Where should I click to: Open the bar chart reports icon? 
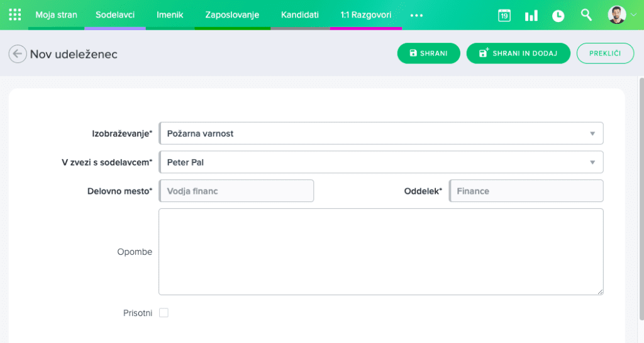tap(531, 15)
